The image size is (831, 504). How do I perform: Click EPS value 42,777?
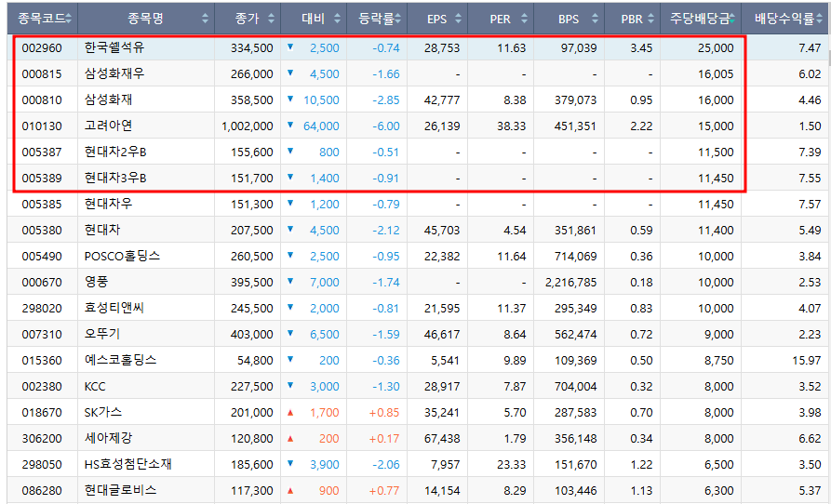click(x=442, y=100)
